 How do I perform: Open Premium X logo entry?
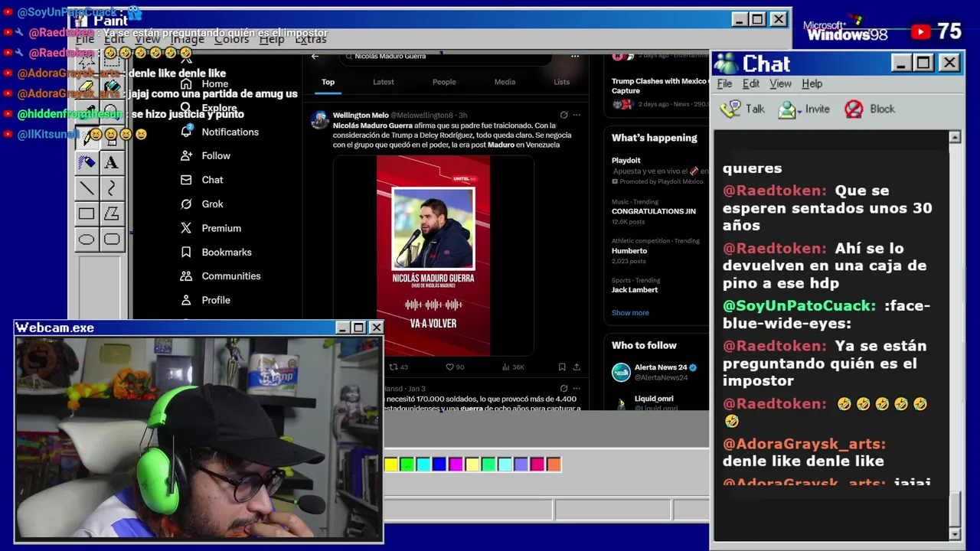tap(186, 228)
